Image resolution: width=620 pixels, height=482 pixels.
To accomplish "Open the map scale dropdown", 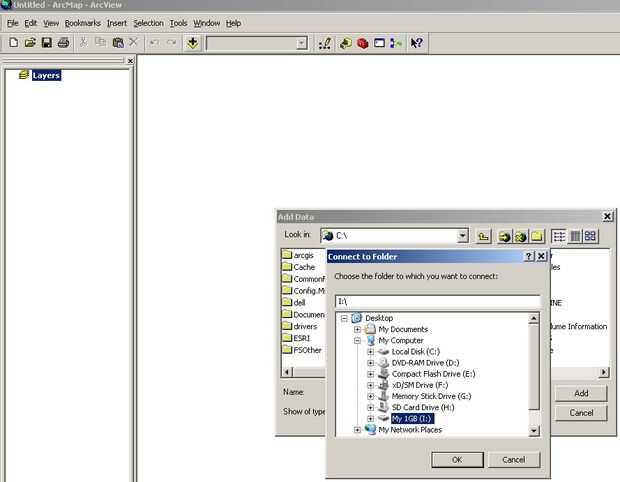I will pos(301,43).
